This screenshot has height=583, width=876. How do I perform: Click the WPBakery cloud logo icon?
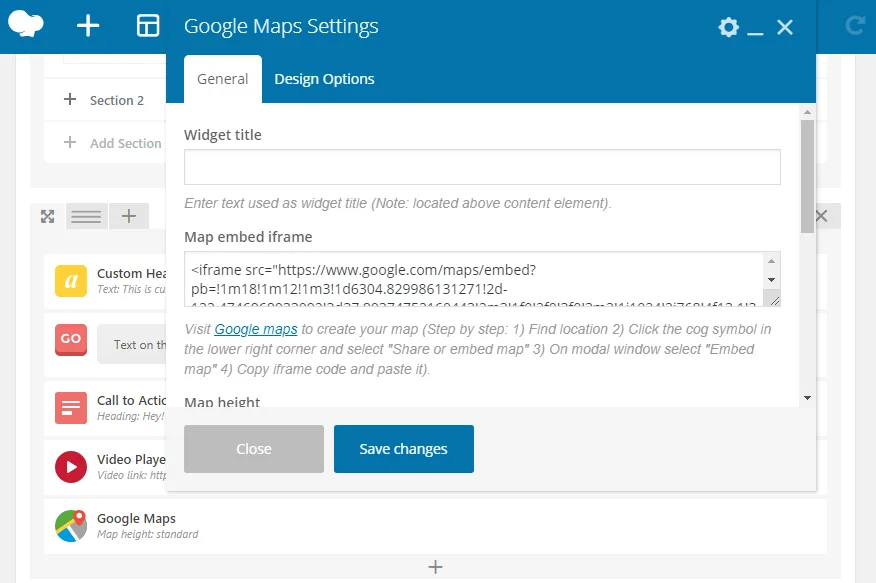click(x=26, y=25)
